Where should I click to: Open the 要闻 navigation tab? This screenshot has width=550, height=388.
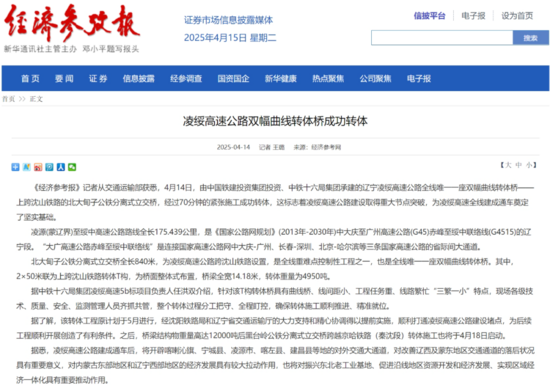coord(64,79)
